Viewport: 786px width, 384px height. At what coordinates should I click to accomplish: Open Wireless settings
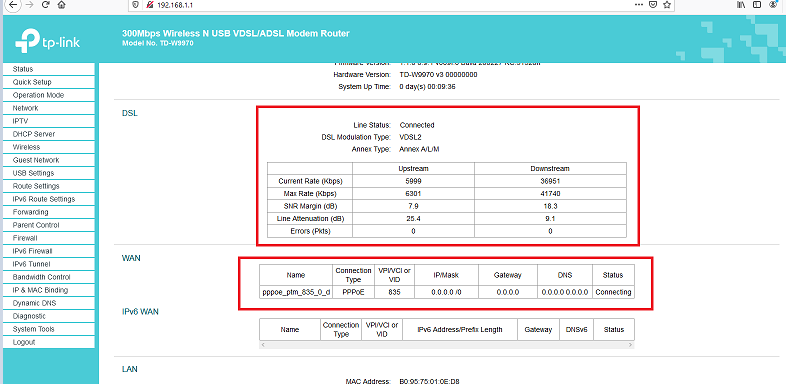point(49,147)
